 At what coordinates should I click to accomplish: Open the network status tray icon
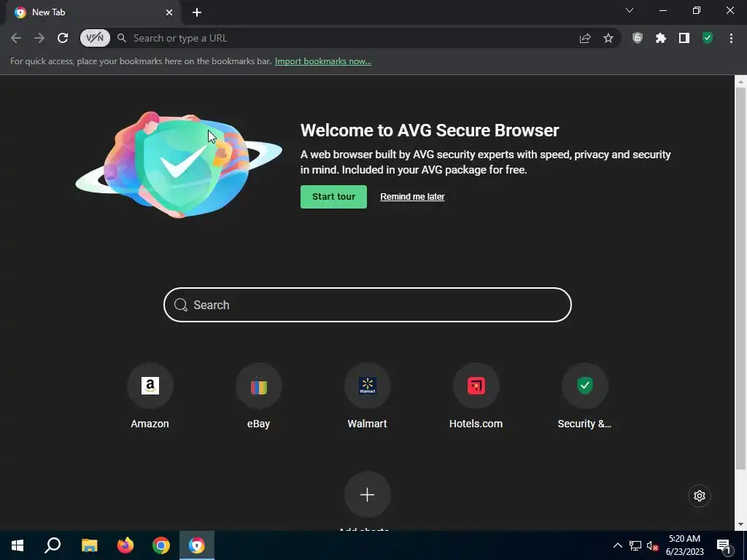tap(635, 545)
